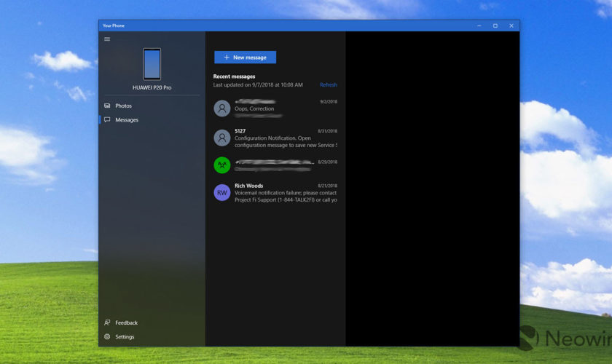Close the Your Phone window
This screenshot has height=364, width=612.
(511, 25)
